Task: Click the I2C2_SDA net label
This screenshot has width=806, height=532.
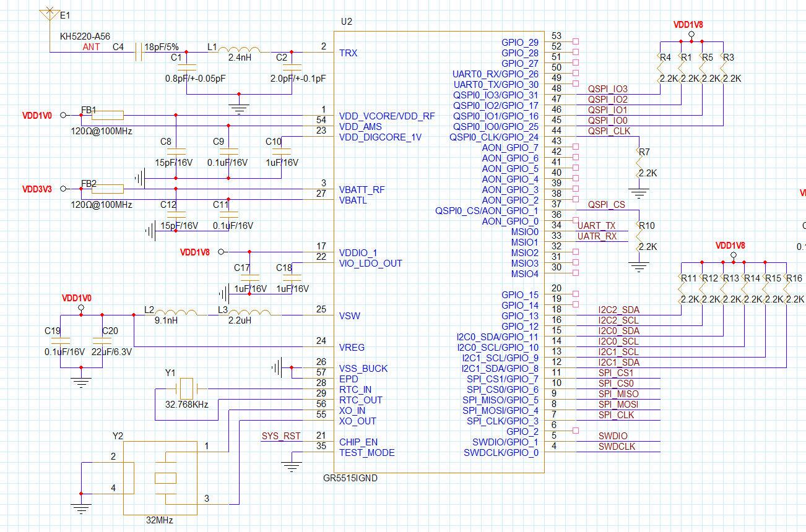Action: coord(618,309)
